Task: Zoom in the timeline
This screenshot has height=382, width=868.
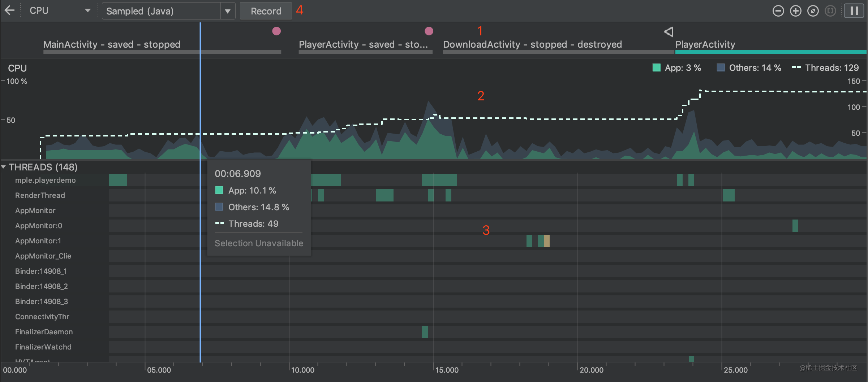Action: [795, 11]
